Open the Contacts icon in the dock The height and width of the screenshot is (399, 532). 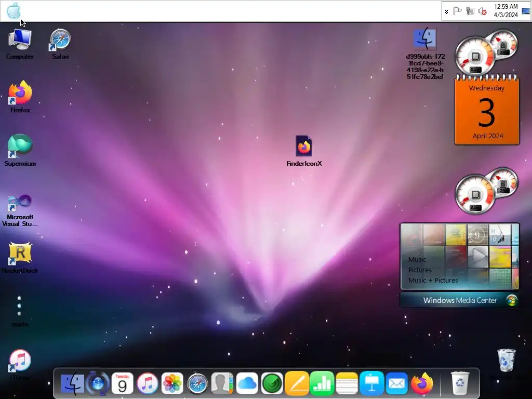[x=222, y=383]
